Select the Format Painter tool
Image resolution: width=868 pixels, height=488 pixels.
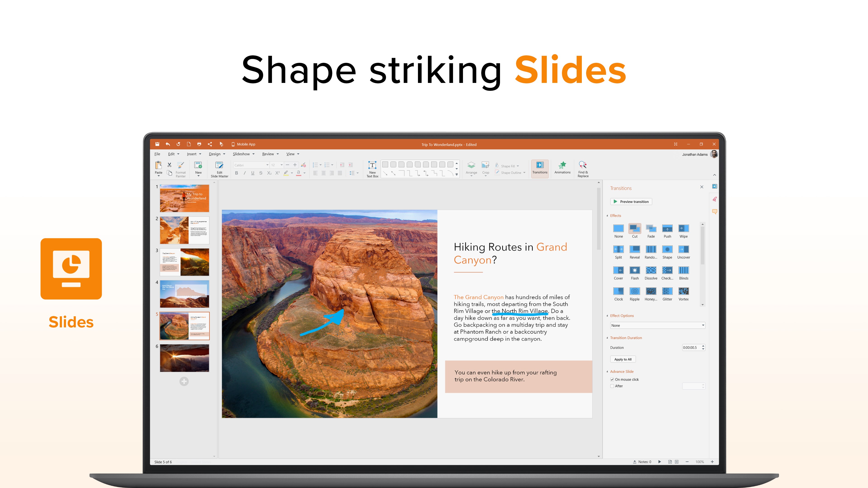click(181, 169)
